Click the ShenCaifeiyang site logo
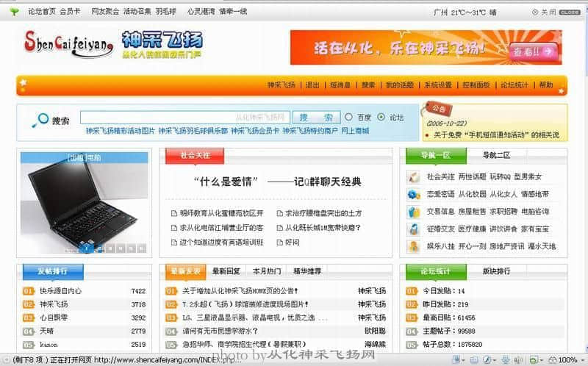 click(68, 44)
